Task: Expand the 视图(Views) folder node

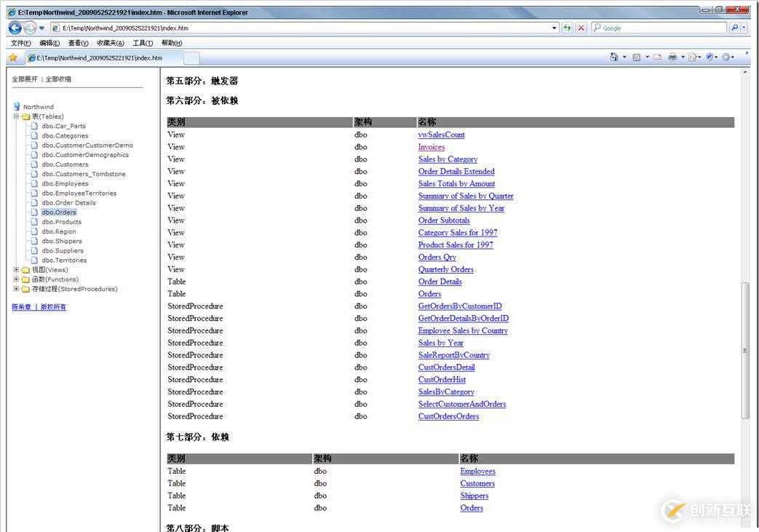Action: click(x=16, y=269)
